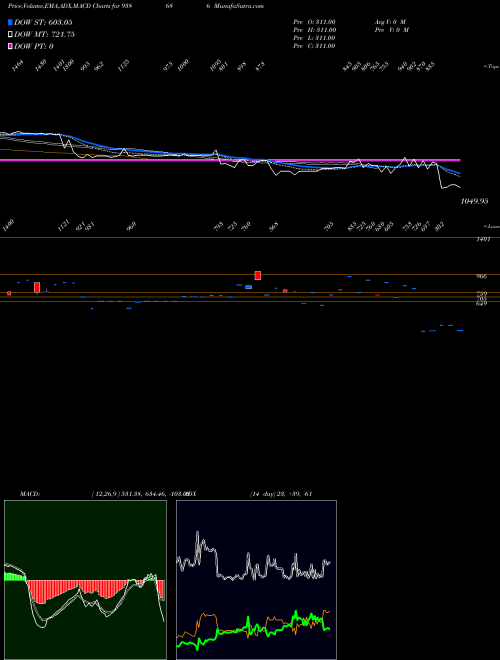
Task: Click the MACD panel title
Action: 30,494
